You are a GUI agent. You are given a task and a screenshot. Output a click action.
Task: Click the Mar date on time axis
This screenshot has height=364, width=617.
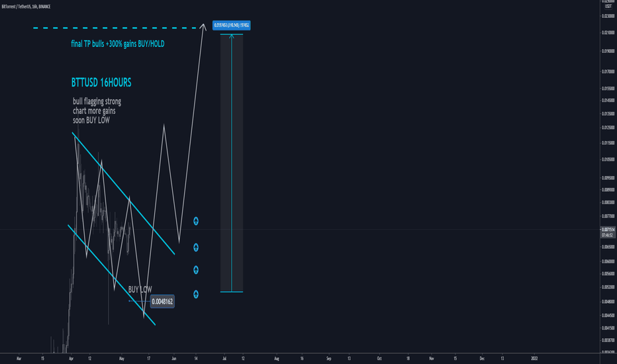coord(19,359)
